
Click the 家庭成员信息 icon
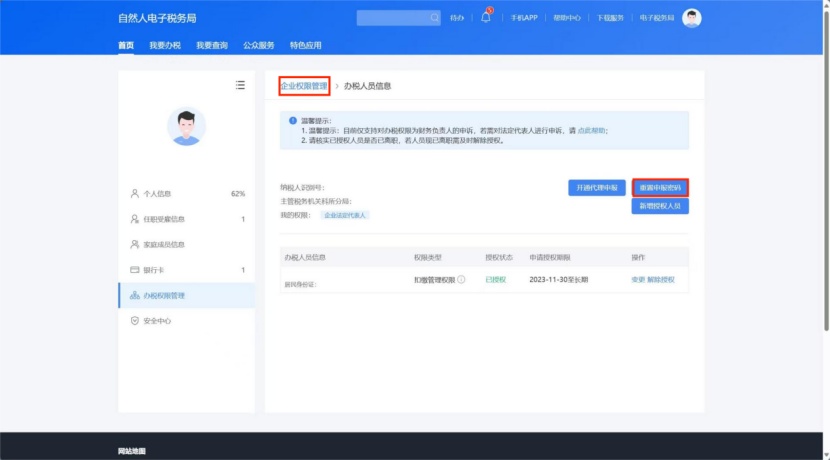(x=134, y=245)
